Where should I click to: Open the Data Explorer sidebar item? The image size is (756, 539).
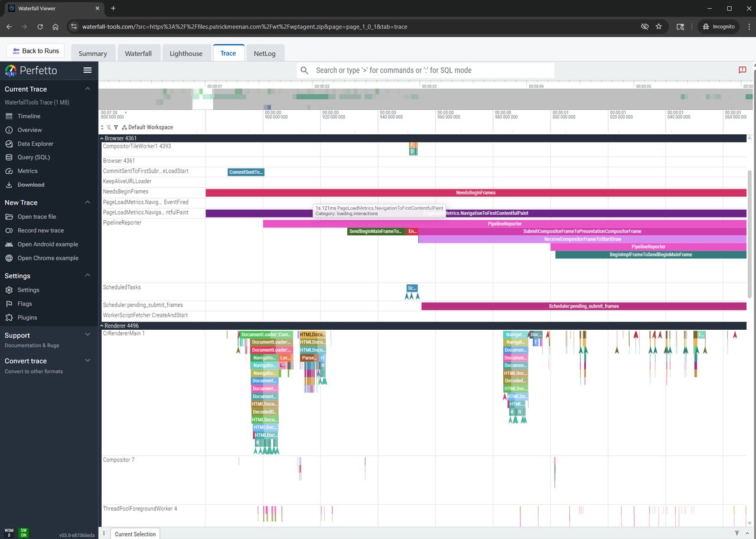[x=35, y=144]
